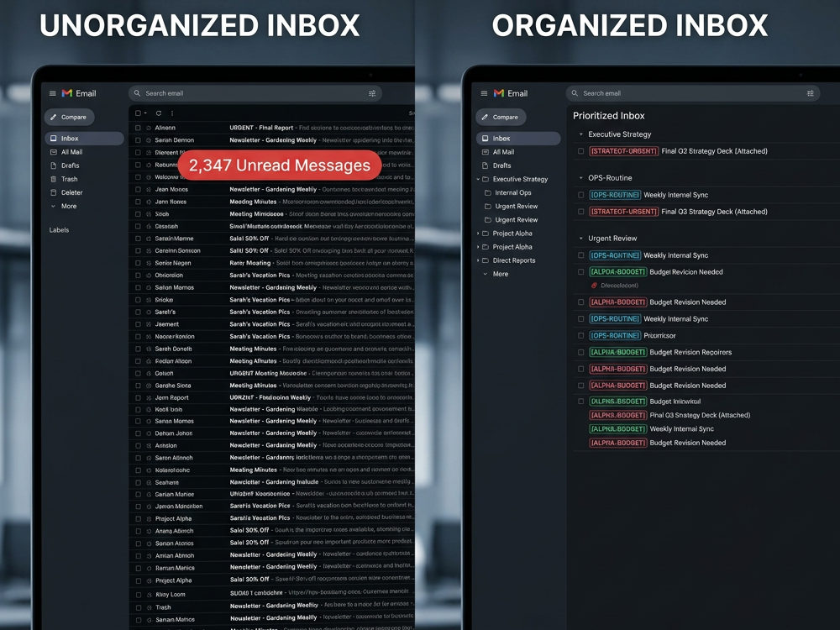
Task: Open the Labels heading in Unorganized sidebar
Action: point(59,230)
